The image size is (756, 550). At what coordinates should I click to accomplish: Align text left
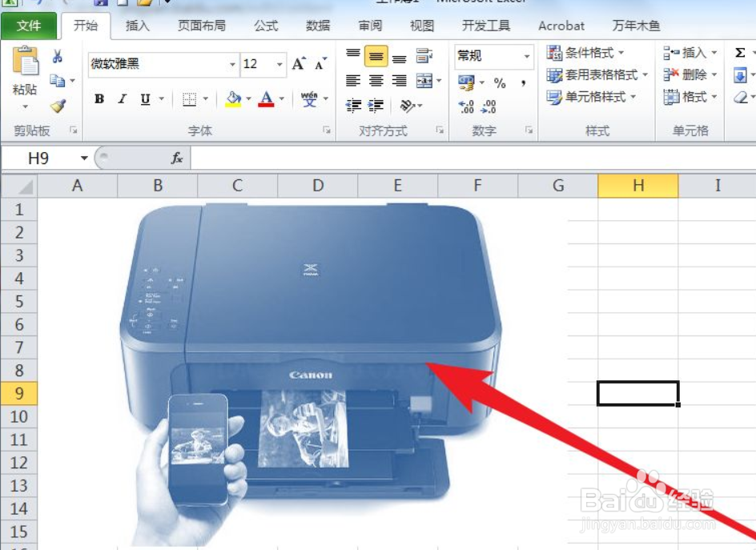(353, 81)
